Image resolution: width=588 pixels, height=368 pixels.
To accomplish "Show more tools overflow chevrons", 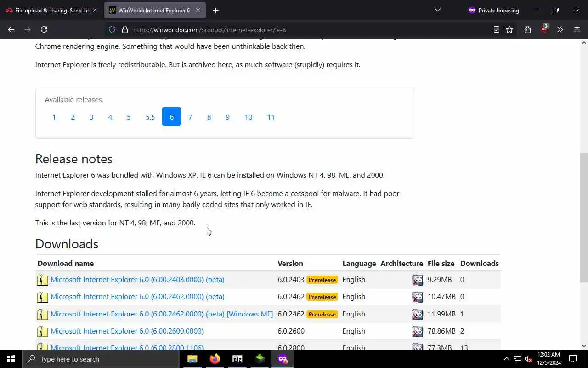I will [560, 29].
